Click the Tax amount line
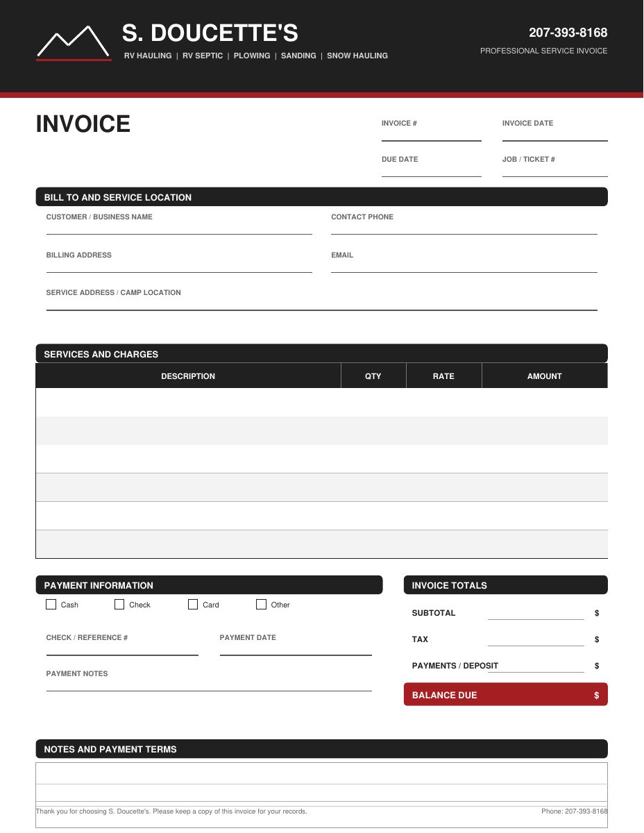 [x=536, y=640]
